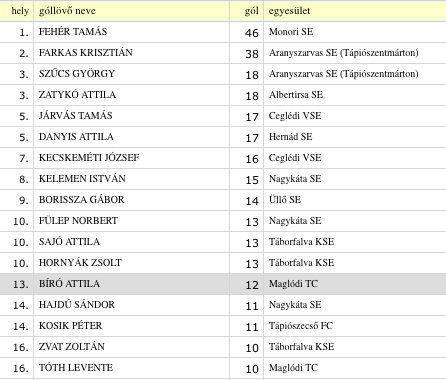This screenshot has height=380, width=446.
Task: Click on TÓTH LEVENTE name
Action: tap(76, 368)
